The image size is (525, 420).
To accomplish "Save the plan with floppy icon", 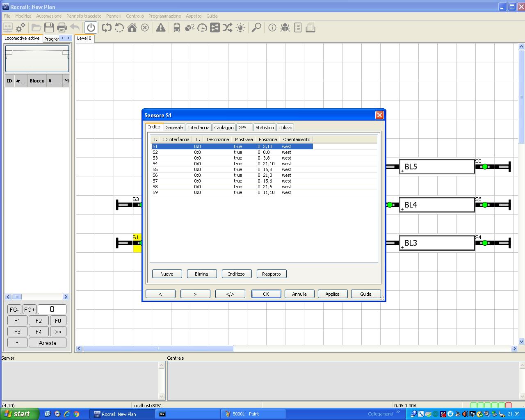I will point(49,27).
